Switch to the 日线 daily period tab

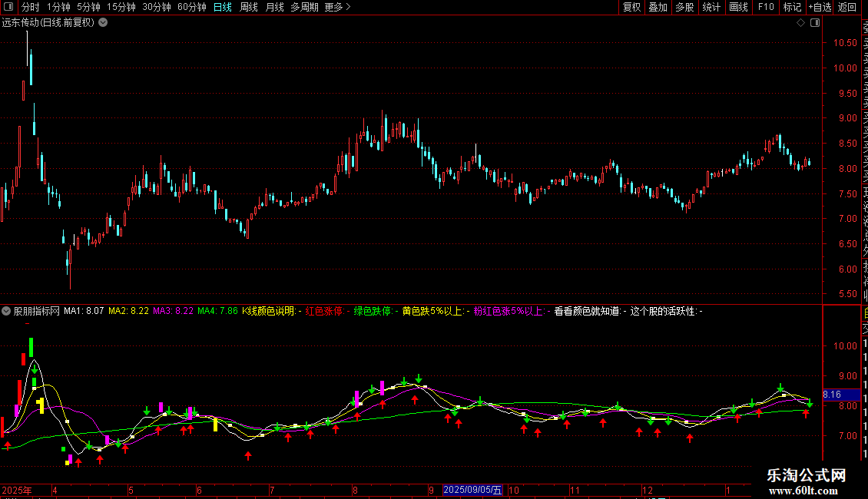pyautogui.click(x=223, y=7)
